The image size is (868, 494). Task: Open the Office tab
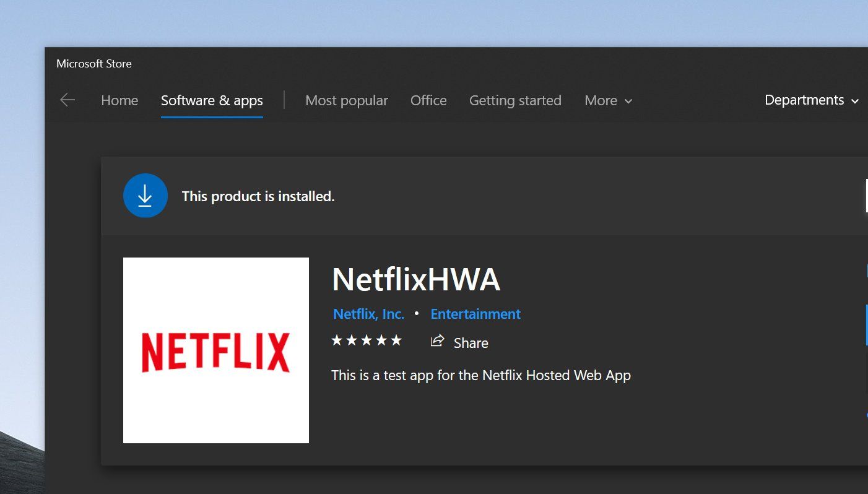[x=428, y=100]
